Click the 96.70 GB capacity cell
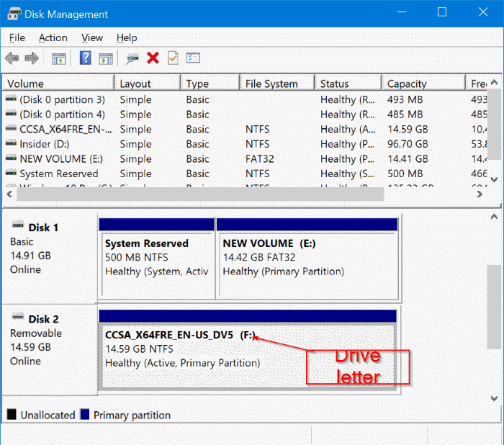 point(408,144)
